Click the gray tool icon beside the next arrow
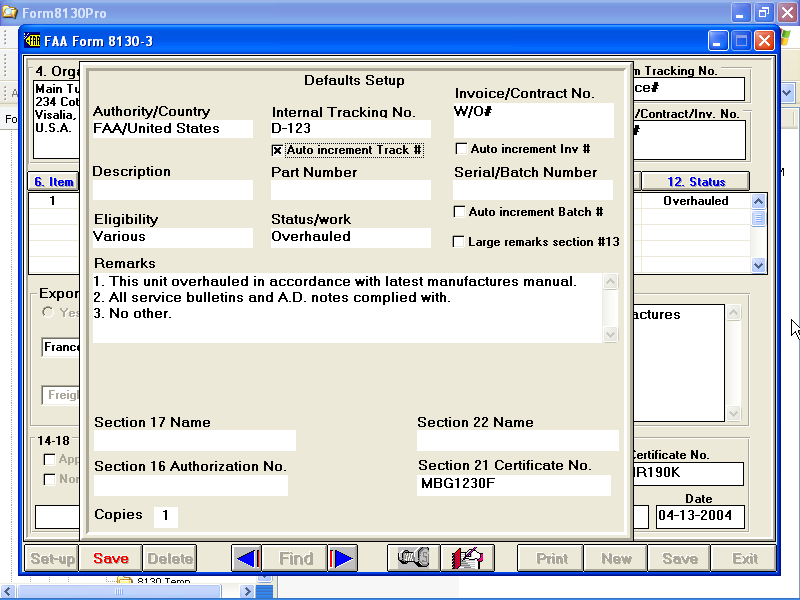The width and height of the screenshot is (800, 600). pos(413,559)
